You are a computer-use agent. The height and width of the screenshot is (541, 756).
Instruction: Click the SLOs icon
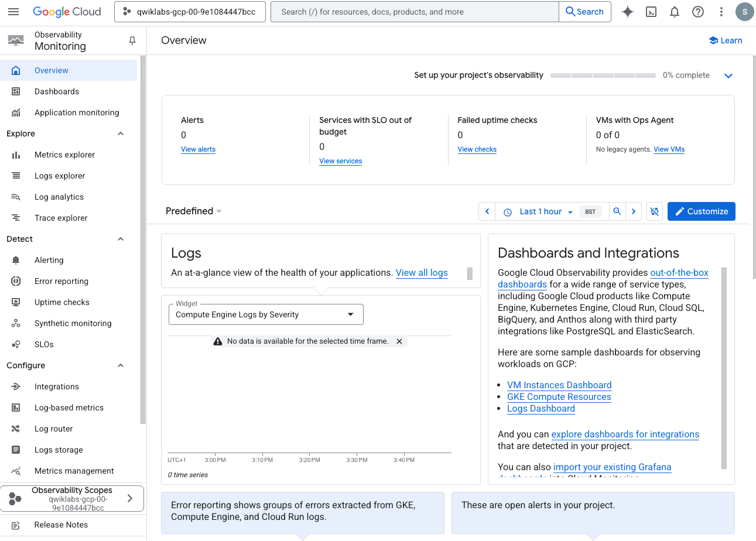point(16,344)
